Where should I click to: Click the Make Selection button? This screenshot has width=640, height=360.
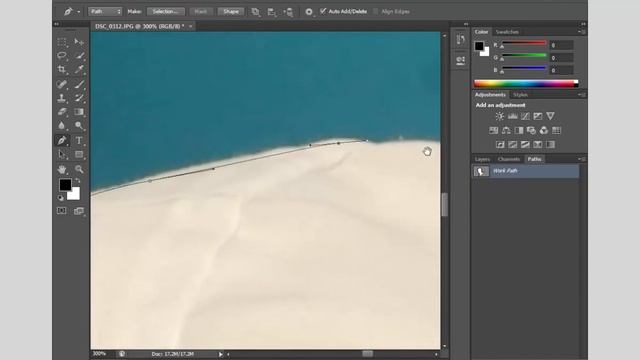pos(166,11)
